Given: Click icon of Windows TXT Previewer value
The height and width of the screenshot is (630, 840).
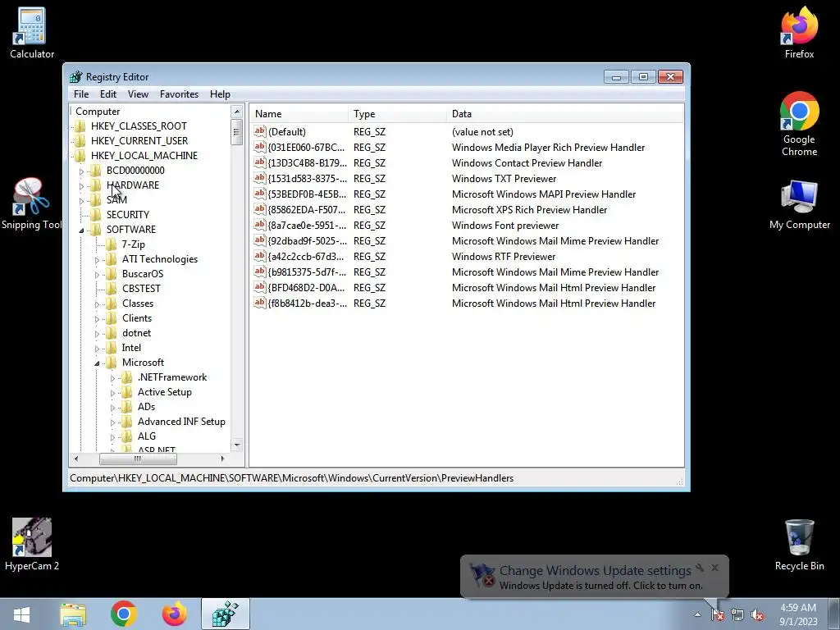Looking at the screenshot, I should pos(260,178).
